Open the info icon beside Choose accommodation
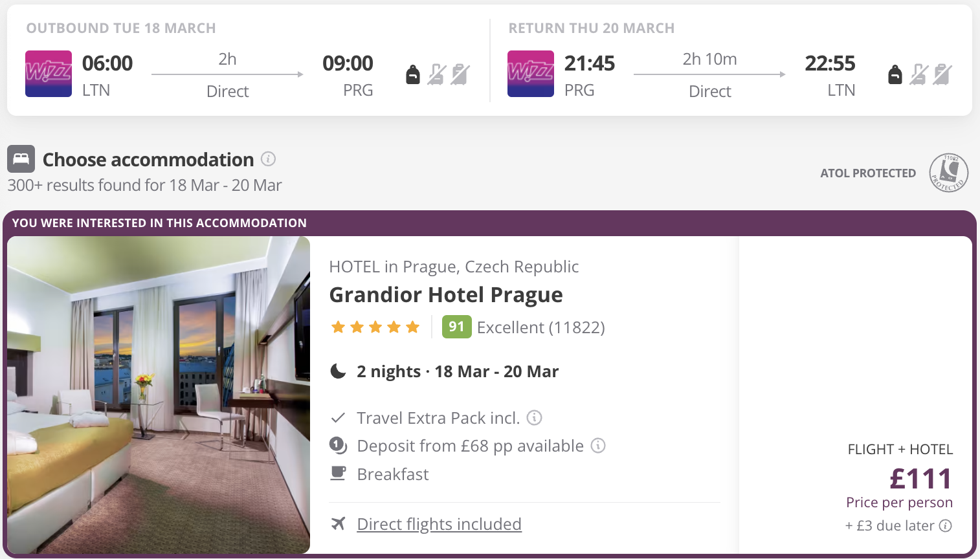 tap(268, 159)
